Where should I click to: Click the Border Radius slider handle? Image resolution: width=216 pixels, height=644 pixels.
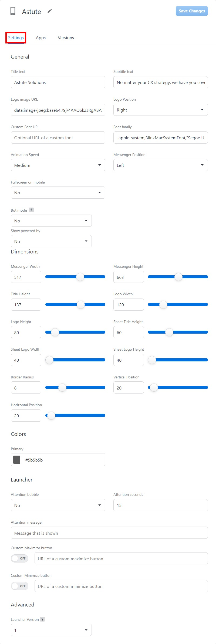click(x=62, y=388)
